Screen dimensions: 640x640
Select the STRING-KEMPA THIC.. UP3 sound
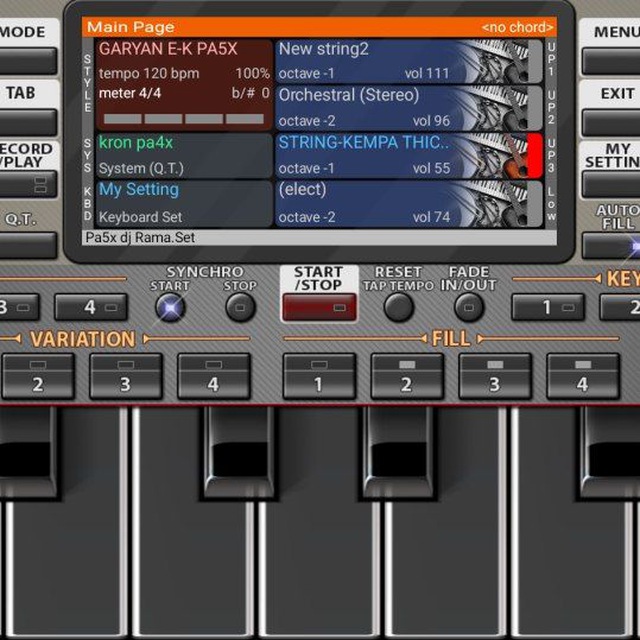pos(402,156)
